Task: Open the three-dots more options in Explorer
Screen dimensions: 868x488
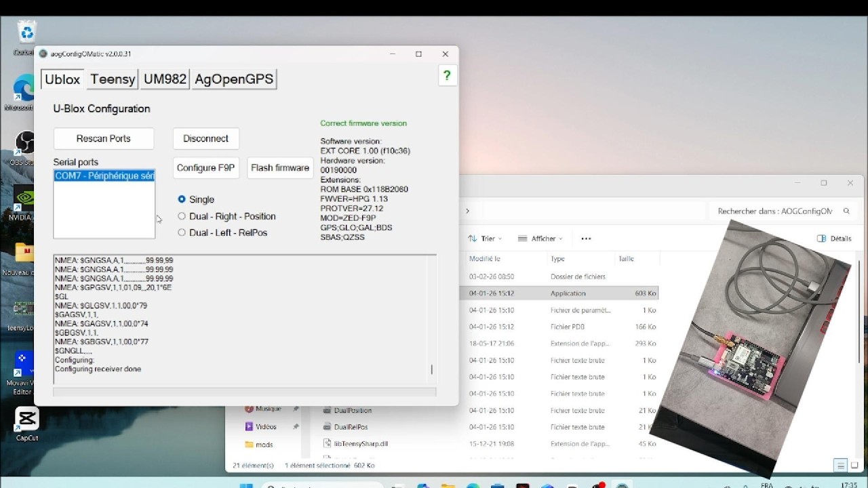Action: [x=586, y=239]
